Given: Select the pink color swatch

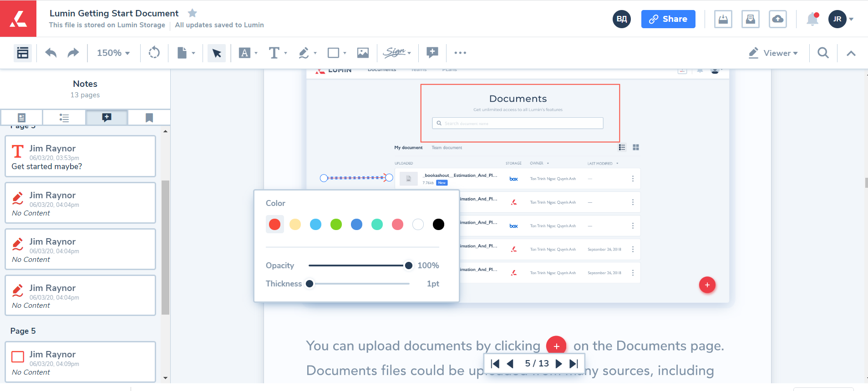Looking at the screenshot, I should click(398, 224).
